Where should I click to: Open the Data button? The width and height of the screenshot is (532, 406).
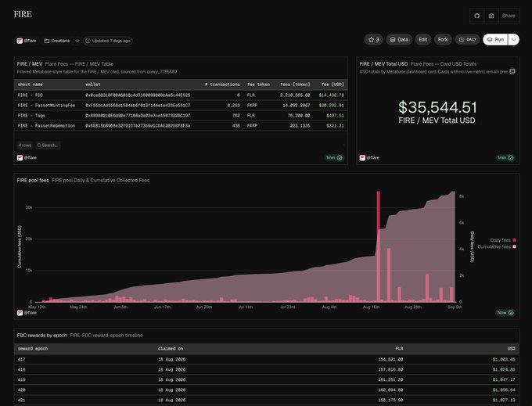[399, 40]
